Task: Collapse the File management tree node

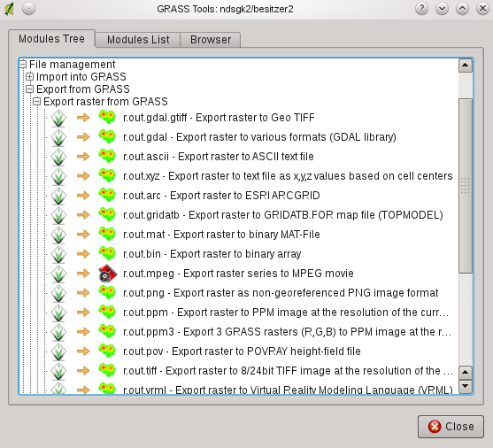Action: pyautogui.click(x=22, y=64)
